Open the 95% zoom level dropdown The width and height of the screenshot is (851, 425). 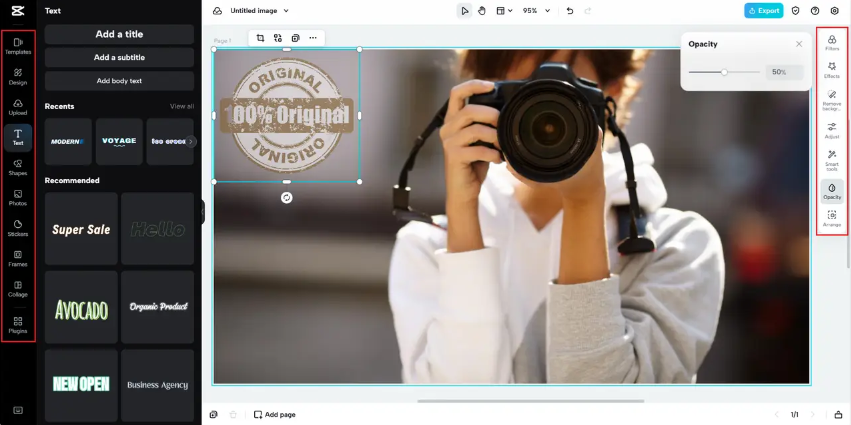[536, 11]
